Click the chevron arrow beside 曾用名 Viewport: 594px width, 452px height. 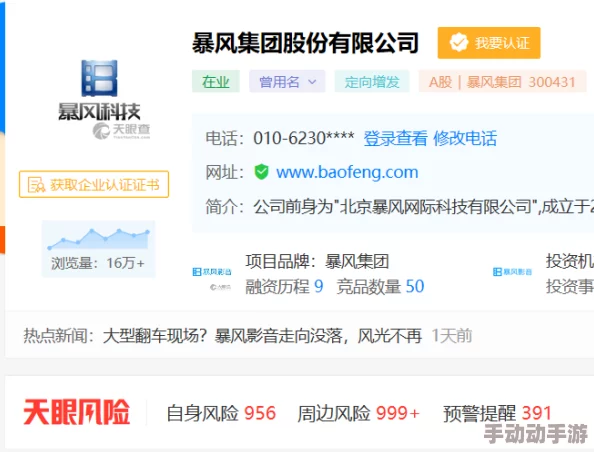pyautogui.click(x=312, y=82)
